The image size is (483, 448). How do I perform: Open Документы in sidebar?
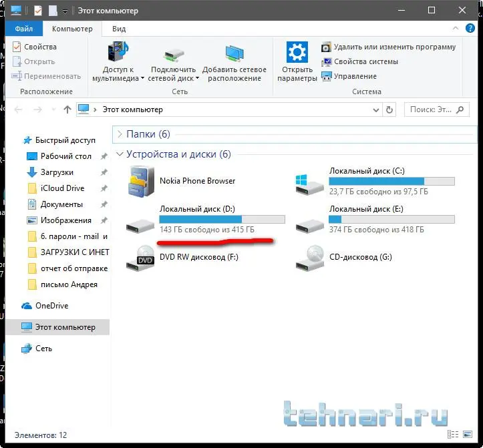tap(61, 204)
